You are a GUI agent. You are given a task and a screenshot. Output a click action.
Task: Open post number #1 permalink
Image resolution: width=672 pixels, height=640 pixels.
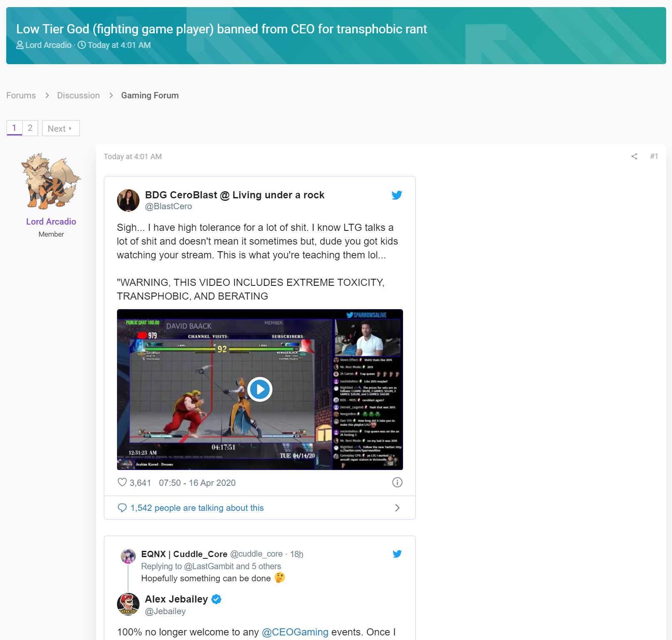654,156
